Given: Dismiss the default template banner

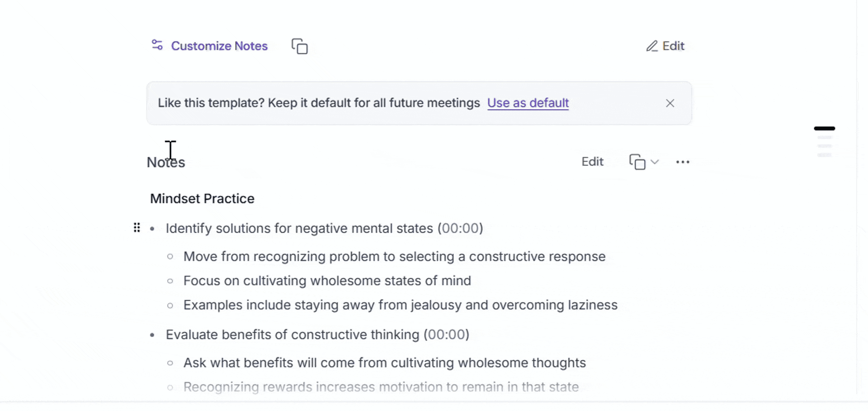Looking at the screenshot, I should coord(670,103).
